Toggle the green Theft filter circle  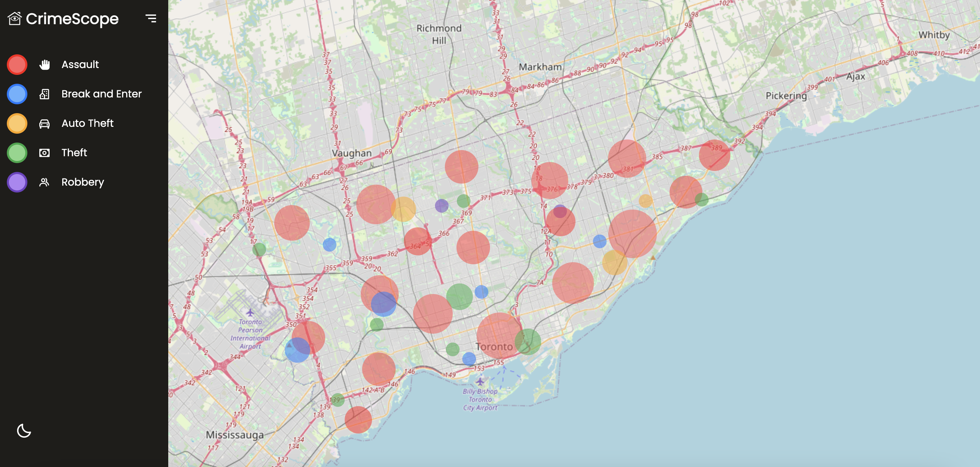coord(17,153)
